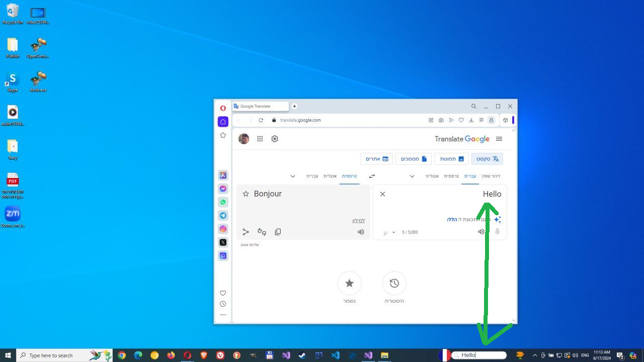Listen to the Bonjour translation

pyautogui.click(x=361, y=232)
